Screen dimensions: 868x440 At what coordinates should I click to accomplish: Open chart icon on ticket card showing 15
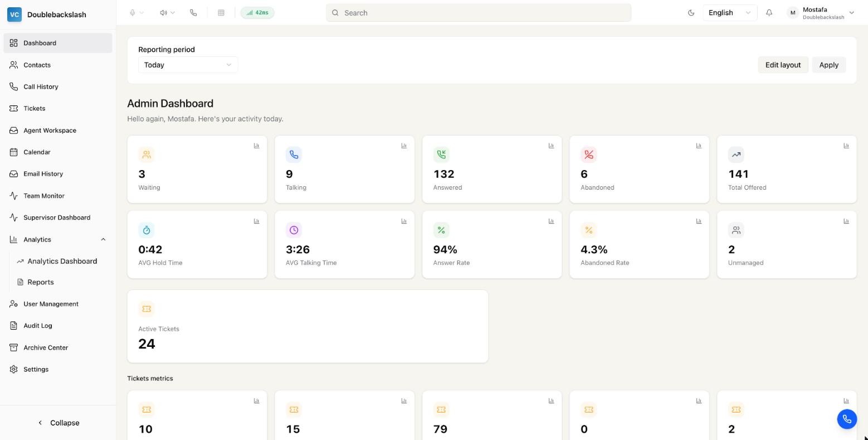(x=404, y=400)
